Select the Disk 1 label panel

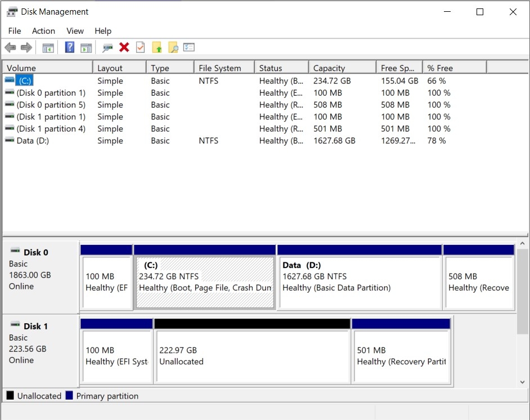coord(41,350)
